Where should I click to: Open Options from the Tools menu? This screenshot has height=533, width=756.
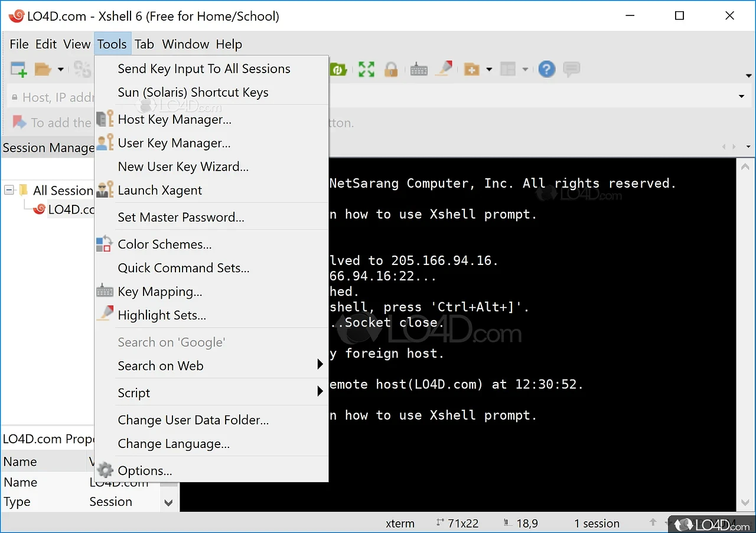coord(145,471)
